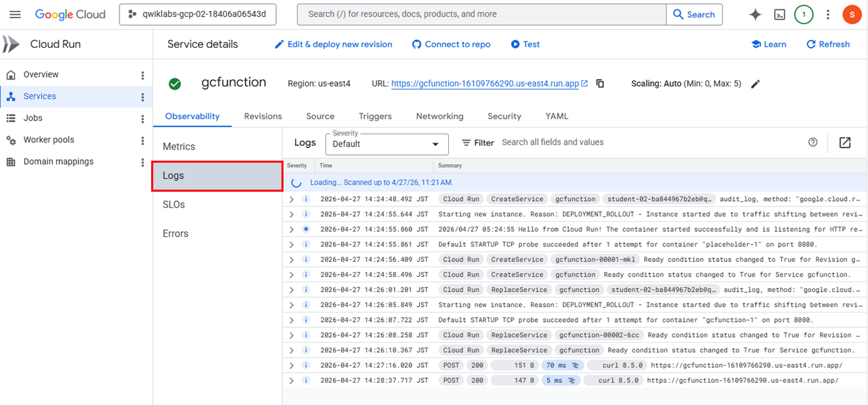
Task: Open the Severity Default dropdown
Action: coord(387,144)
